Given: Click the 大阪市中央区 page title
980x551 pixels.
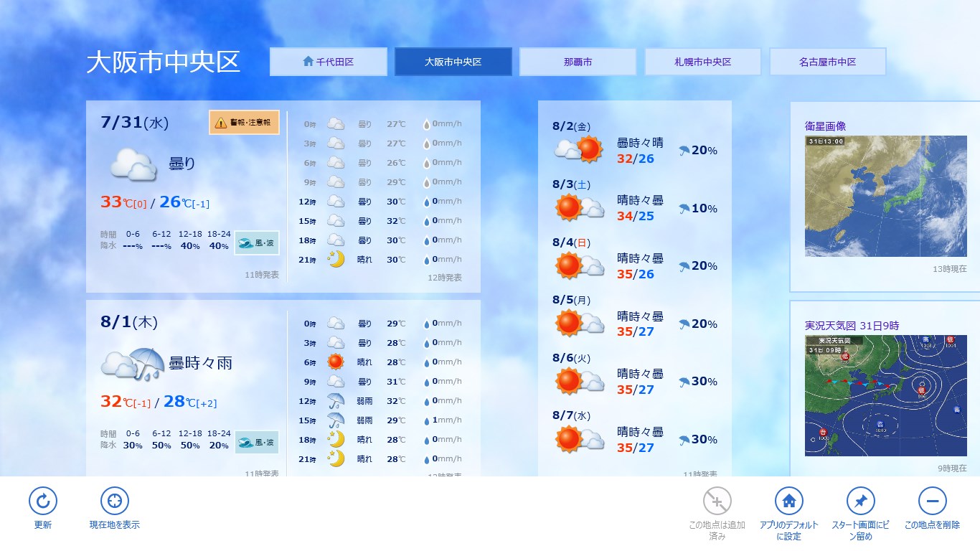Looking at the screenshot, I should [164, 62].
